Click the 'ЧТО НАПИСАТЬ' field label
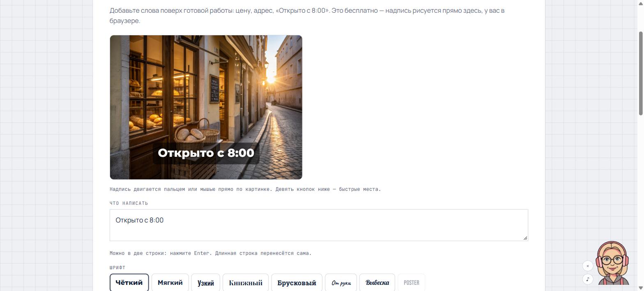 tap(129, 203)
